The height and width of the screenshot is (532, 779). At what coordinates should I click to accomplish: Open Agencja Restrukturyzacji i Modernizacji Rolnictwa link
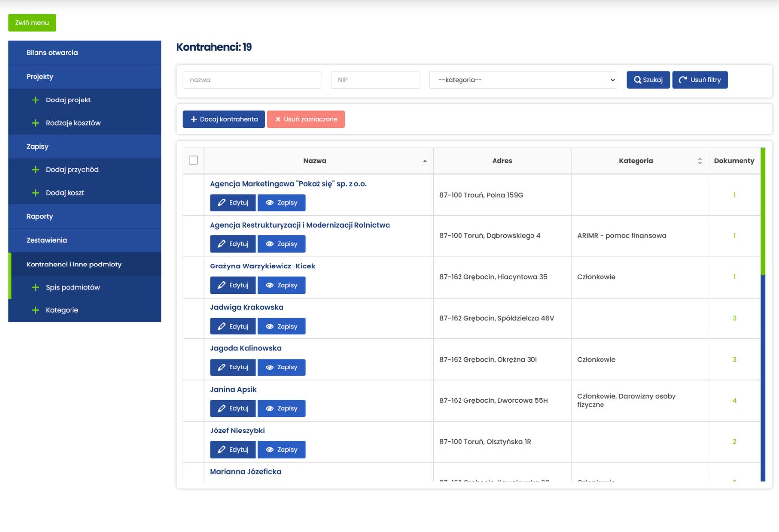click(299, 225)
